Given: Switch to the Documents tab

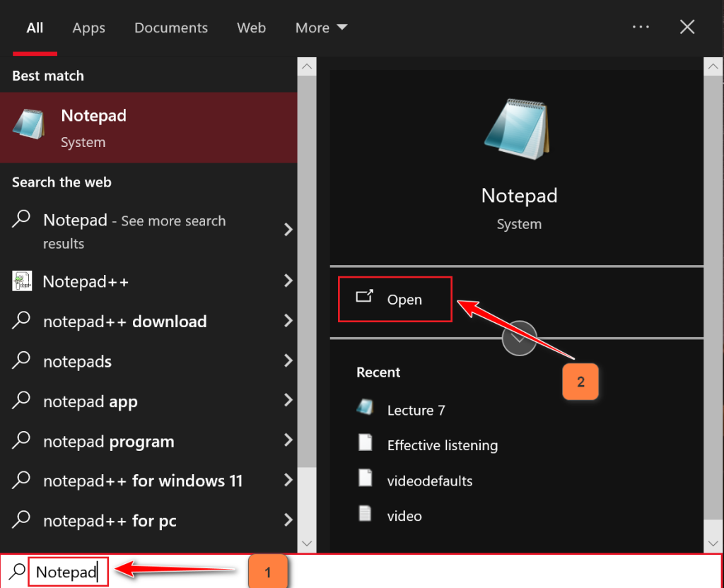Looking at the screenshot, I should [171, 28].
